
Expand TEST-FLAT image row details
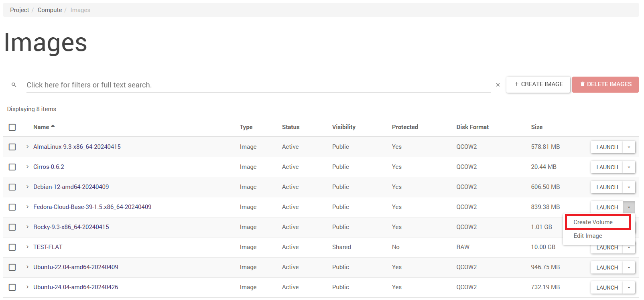[x=27, y=247]
